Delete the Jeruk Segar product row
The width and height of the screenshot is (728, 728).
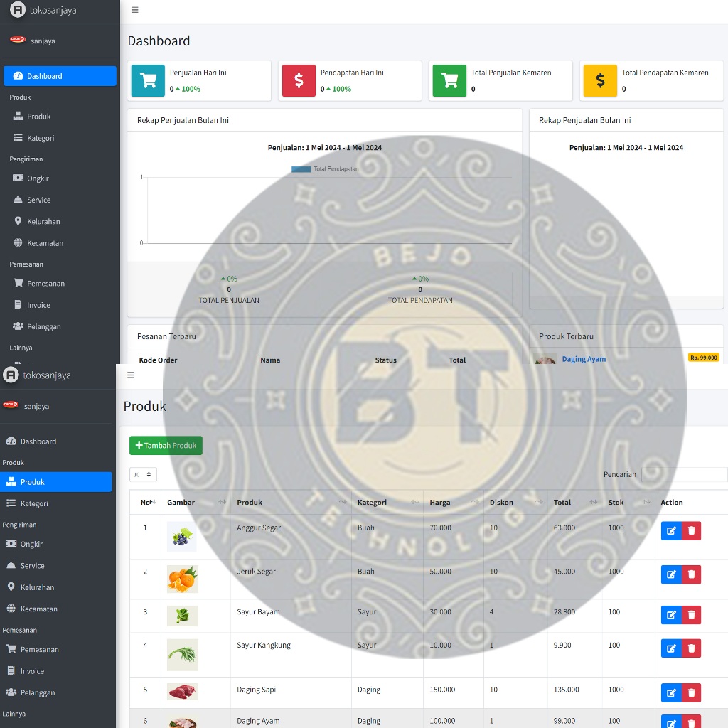click(691, 574)
